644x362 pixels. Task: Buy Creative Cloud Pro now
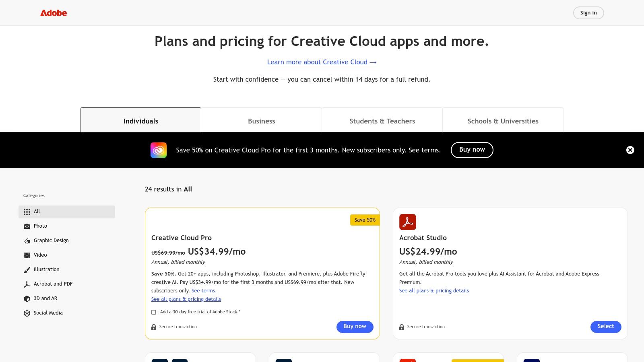[354, 327]
